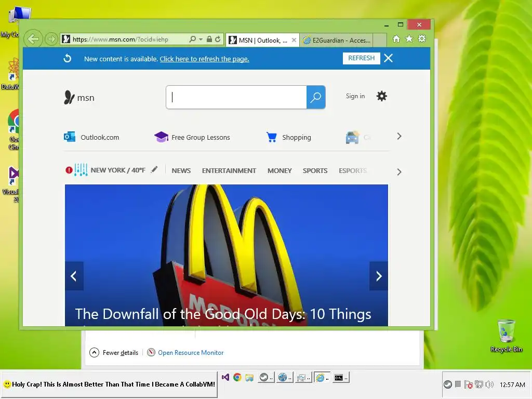The width and height of the screenshot is (532, 399).
Task: Open a new tab with blank tab button
Action: click(380, 40)
